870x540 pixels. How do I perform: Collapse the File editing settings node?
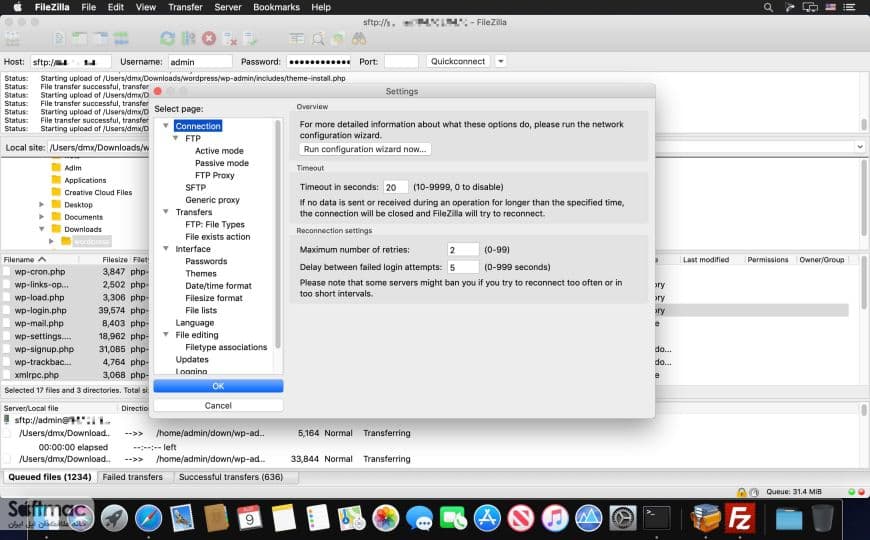pos(165,335)
